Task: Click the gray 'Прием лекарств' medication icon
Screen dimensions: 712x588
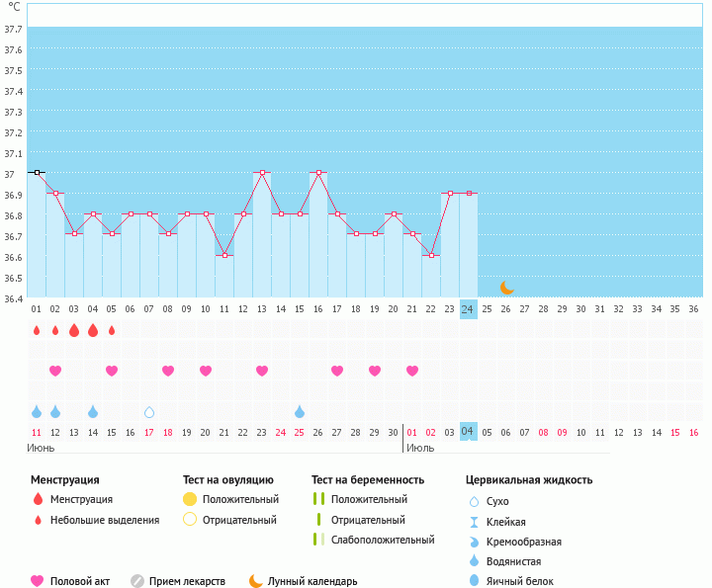Action: (x=137, y=581)
